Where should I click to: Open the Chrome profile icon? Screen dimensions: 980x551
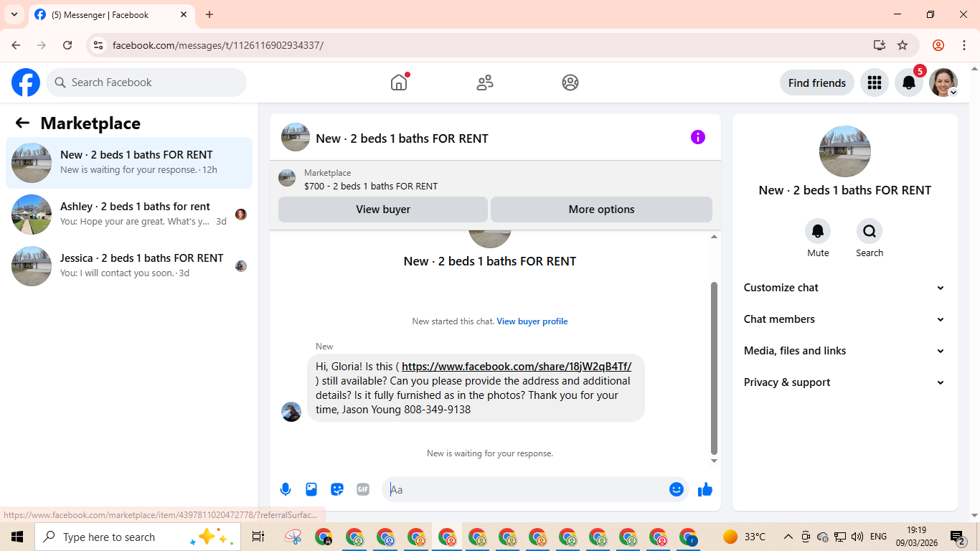(938, 45)
